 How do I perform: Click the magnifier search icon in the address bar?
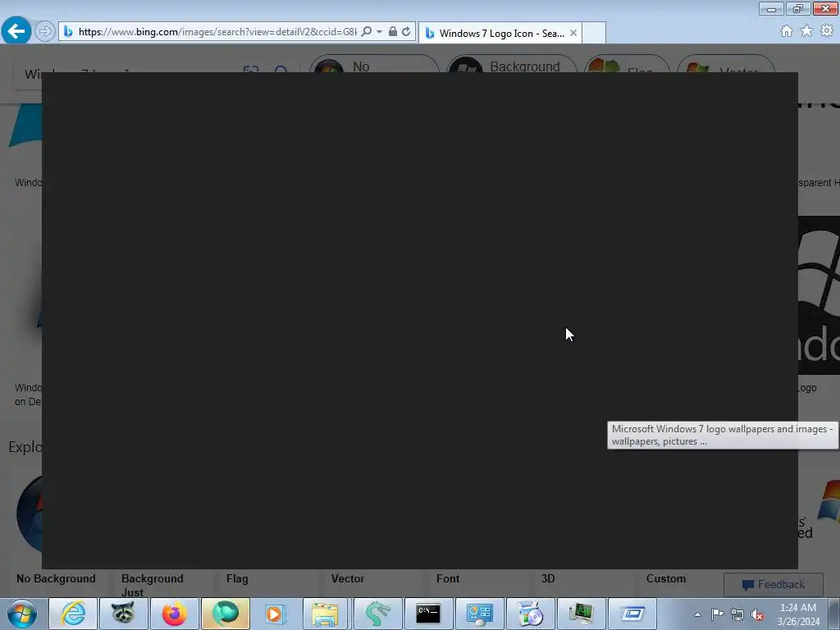pyautogui.click(x=367, y=32)
